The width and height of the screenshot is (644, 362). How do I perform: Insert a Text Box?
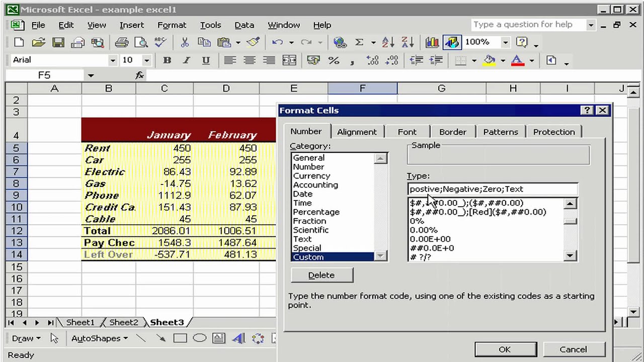[219, 338]
